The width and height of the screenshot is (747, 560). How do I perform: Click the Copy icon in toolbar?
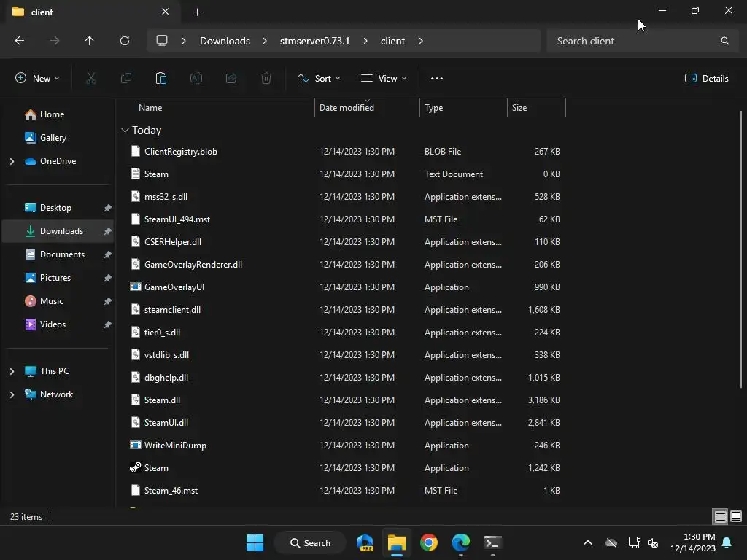pyautogui.click(x=125, y=78)
